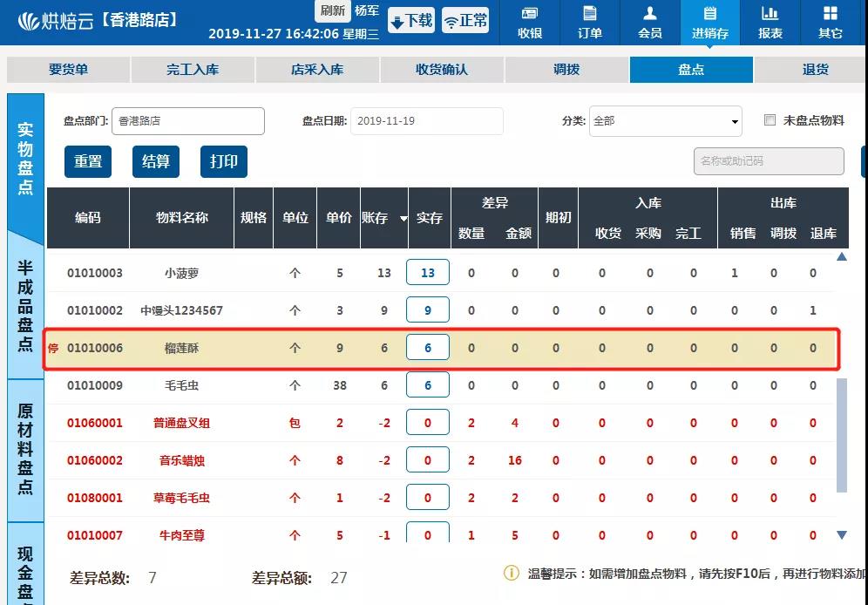
Task: Open the 盘点日期 date picker field
Action: [427, 121]
